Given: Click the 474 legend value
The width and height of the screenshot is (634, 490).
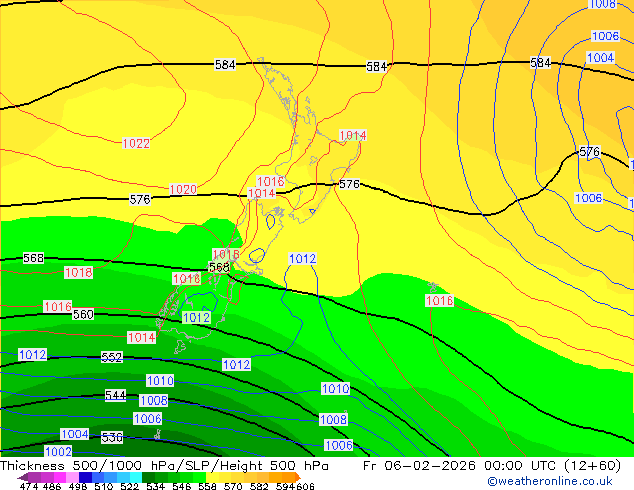Looking at the screenshot, I should point(29,486).
